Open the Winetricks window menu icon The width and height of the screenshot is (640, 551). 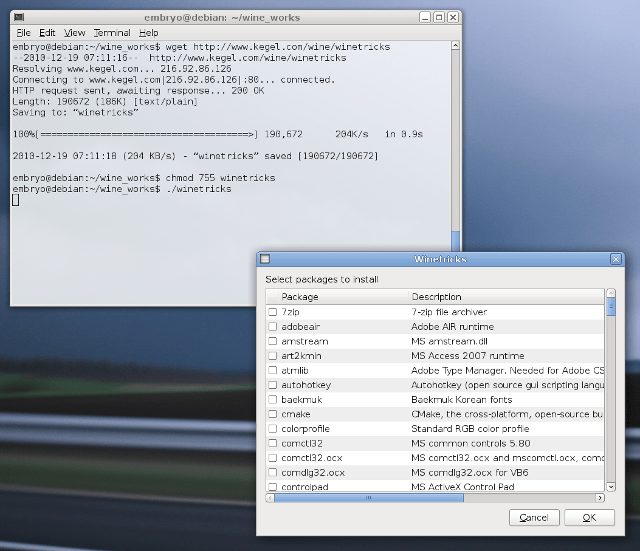pos(265,259)
